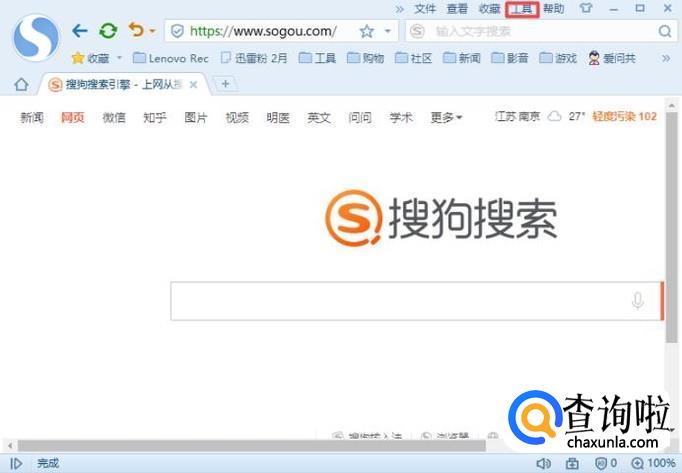Open the 文件 menu
The height and width of the screenshot is (473, 682).
click(425, 9)
